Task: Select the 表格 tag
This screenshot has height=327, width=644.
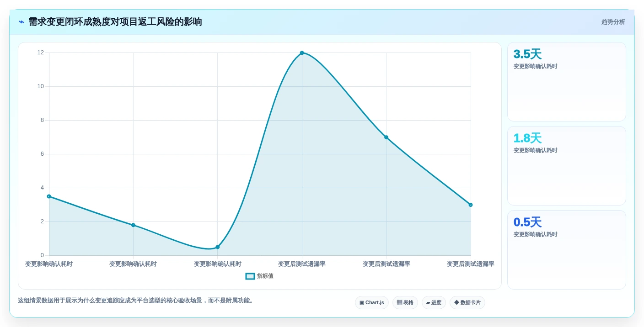Action: [x=405, y=303]
